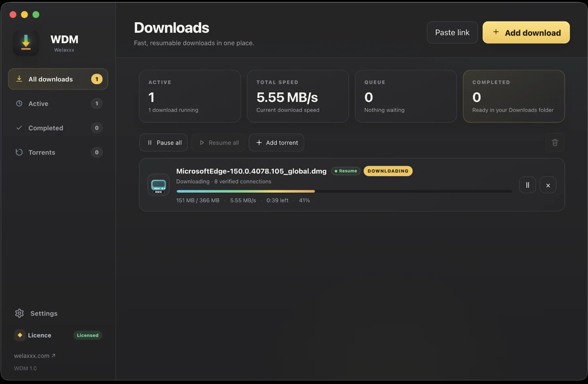Click the Add download button

[526, 32]
